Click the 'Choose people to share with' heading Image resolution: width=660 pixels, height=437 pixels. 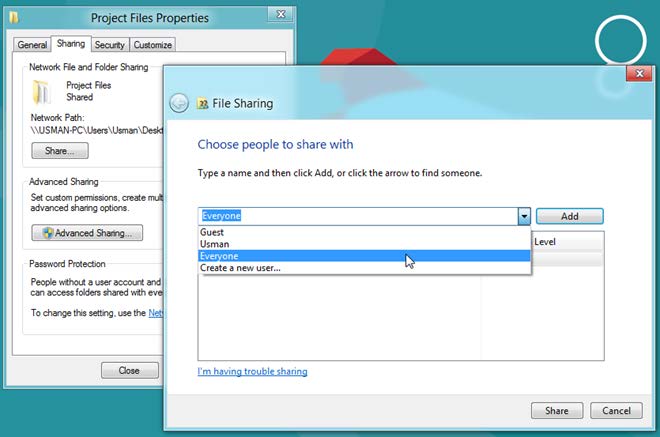(x=275, y=144)
